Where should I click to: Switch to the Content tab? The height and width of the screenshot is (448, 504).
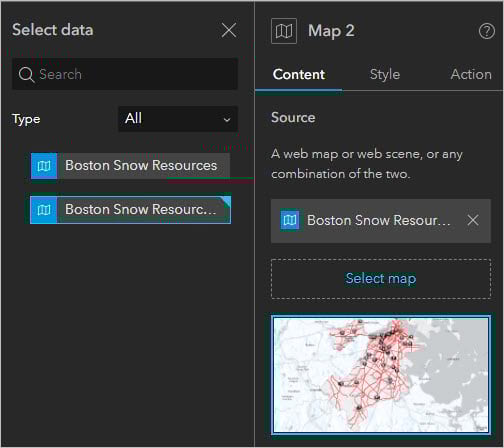point(299,75)
